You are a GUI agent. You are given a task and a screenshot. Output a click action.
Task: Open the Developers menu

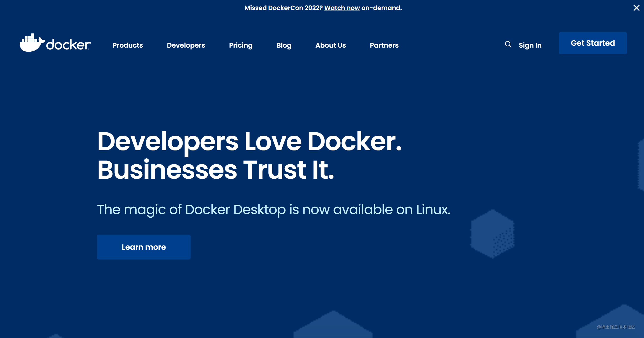tap(186, 45)
